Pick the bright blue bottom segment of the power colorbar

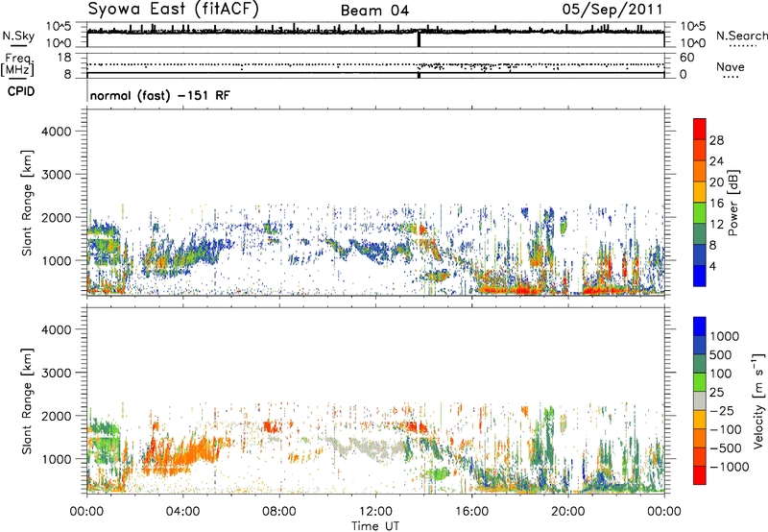coord(700,275)
